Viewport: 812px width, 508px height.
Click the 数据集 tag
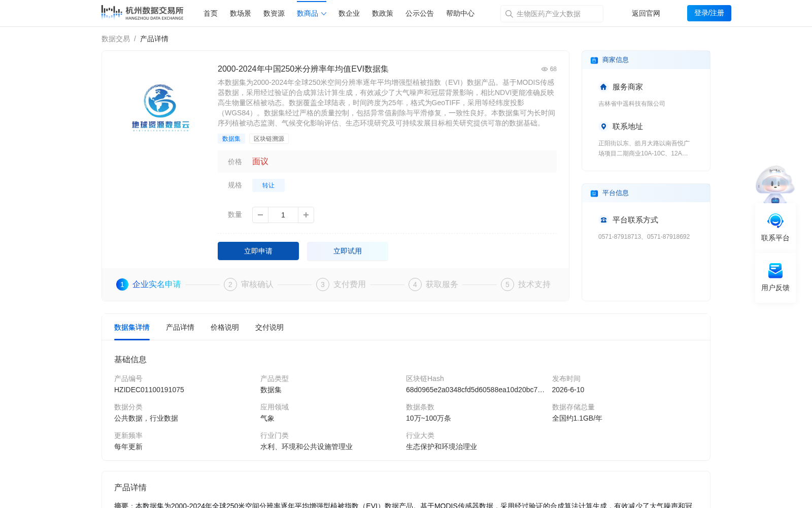(x=231, y=139)
